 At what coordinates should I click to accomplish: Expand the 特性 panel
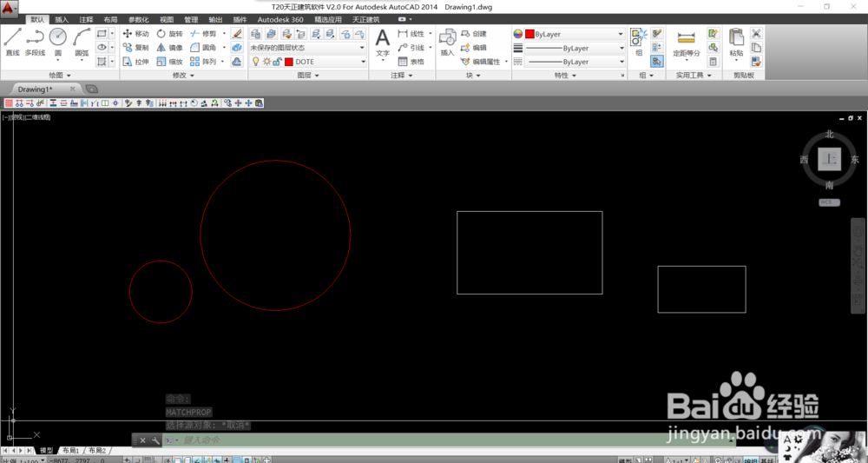[x=565, y=76]
